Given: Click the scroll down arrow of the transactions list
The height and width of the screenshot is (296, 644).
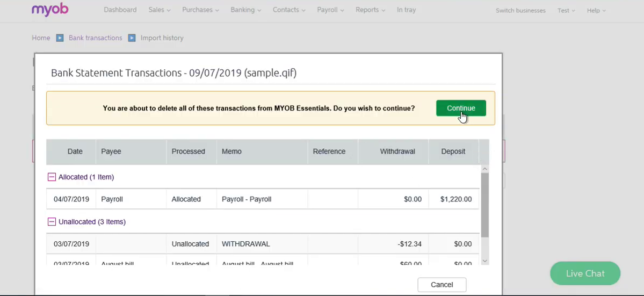Looking at the screenshot, I should click(x=484, y=261).
